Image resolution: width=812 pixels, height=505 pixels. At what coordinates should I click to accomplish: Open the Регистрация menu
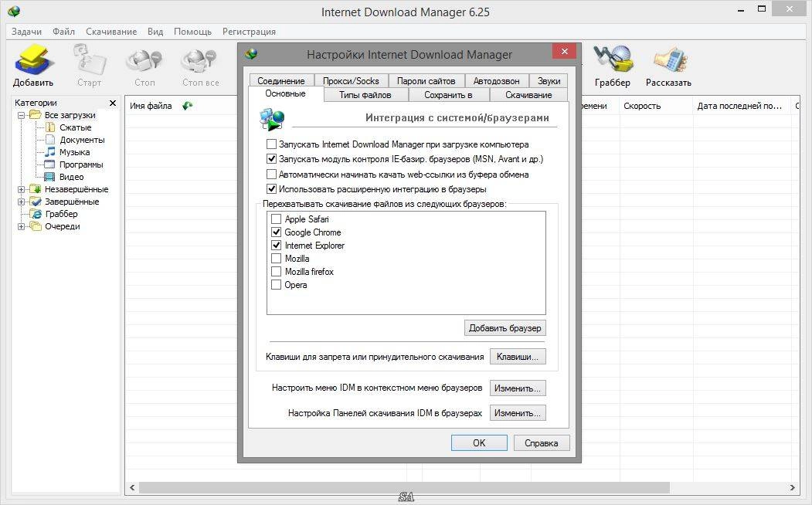tap(249, 32)
